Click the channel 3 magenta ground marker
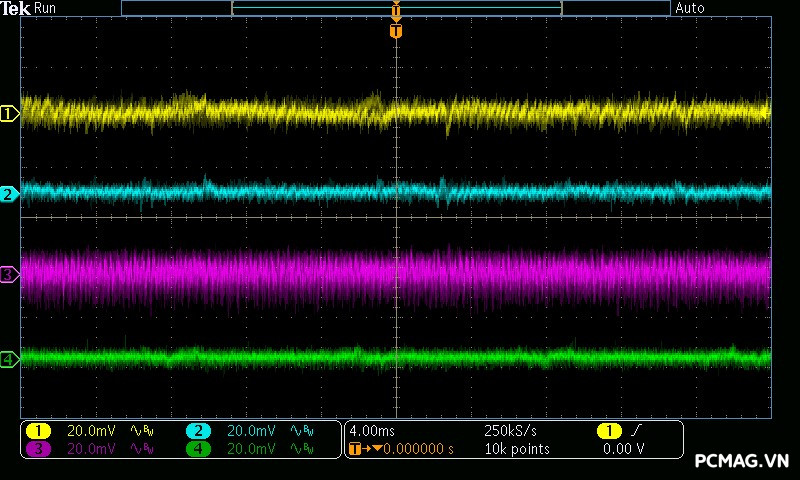 pyautogui.click(x=10, y=274)
